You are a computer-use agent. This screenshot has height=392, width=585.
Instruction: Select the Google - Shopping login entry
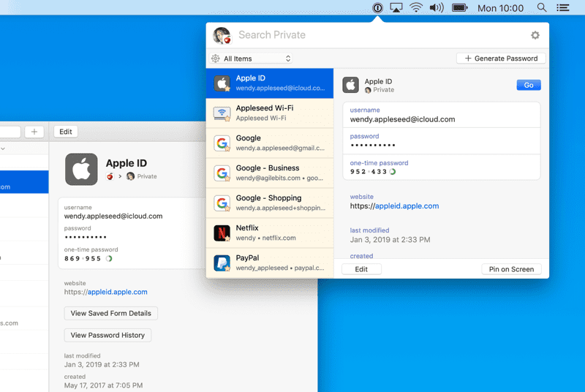(269, 203)
